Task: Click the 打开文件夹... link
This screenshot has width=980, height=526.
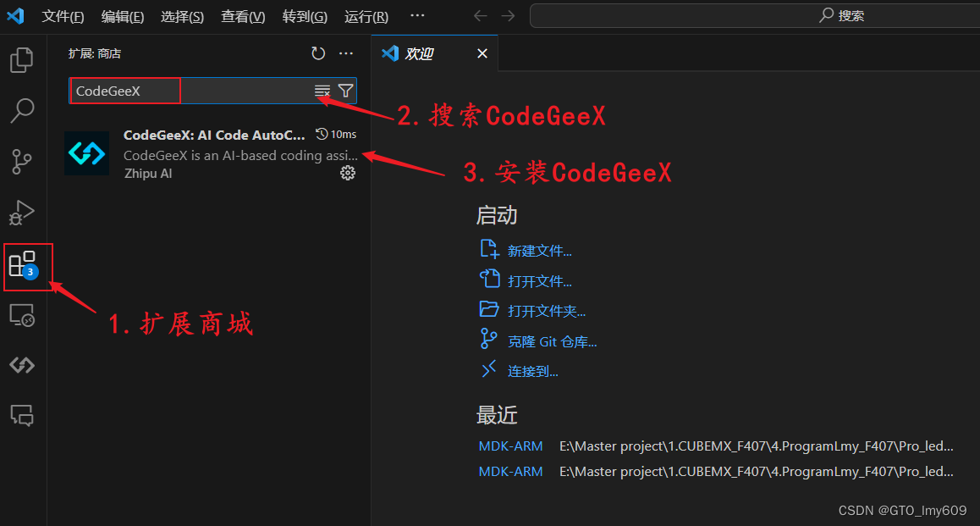Action: pos(546,312)
